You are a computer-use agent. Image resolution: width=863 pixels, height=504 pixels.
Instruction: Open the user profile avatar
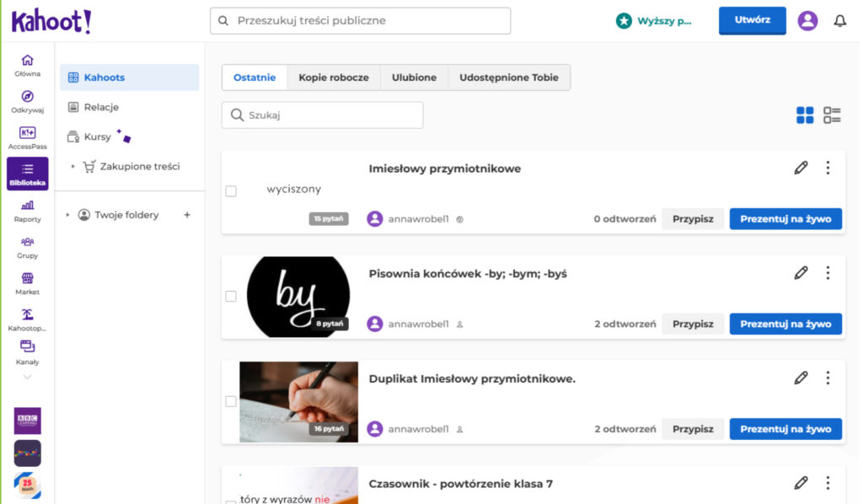pos(807,21)
